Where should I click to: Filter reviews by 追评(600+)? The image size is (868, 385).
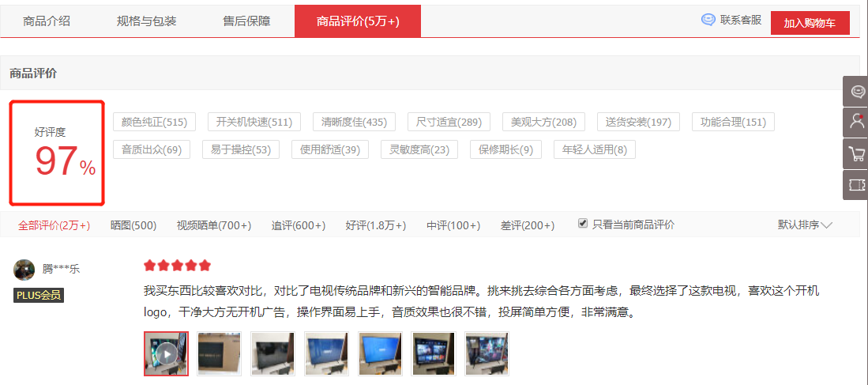pos(299,225)
